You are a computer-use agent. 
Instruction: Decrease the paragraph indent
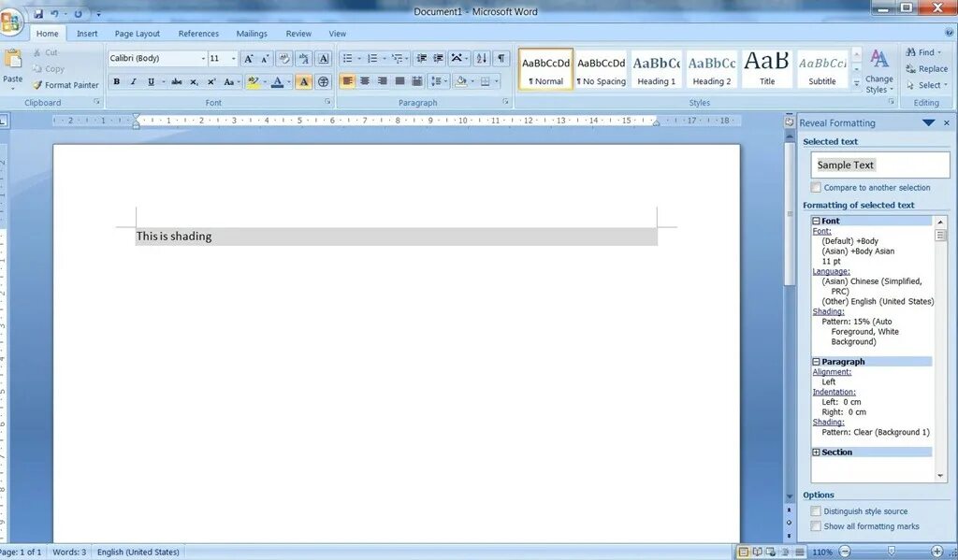point(422,59)
